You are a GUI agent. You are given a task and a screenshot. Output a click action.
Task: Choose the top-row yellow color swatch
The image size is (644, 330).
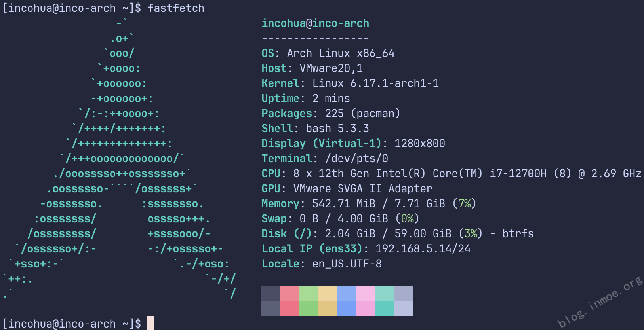coord(328,293)
